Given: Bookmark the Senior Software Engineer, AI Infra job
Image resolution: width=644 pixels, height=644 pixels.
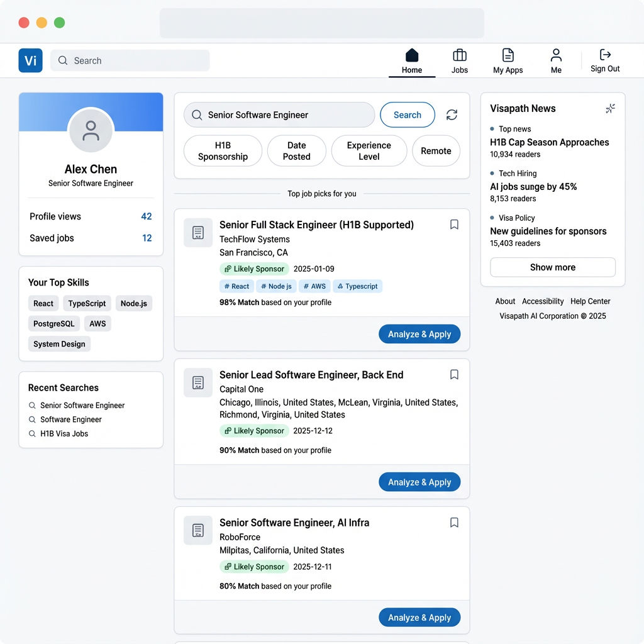Looking at the screenshot, I should pyautogui.click(x=454, y=523).
